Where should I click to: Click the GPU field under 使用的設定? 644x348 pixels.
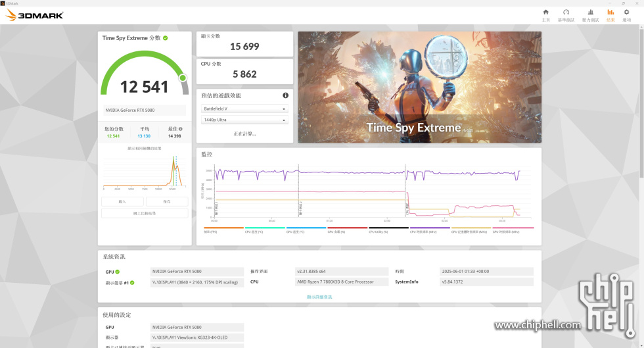click(x=197, y=328)
